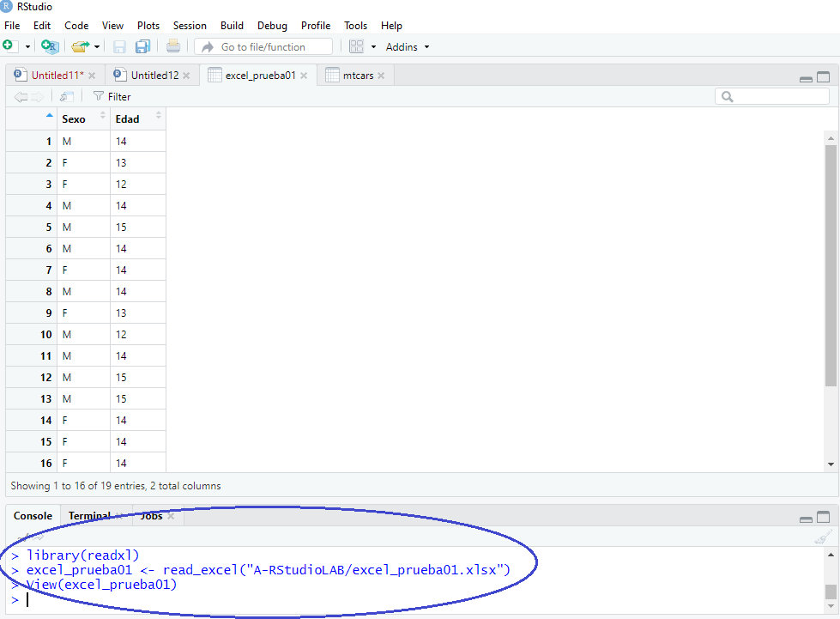
Task: Open excel_prueba01 in a new window
Action: pyautogui.click(x=65, y=96)
